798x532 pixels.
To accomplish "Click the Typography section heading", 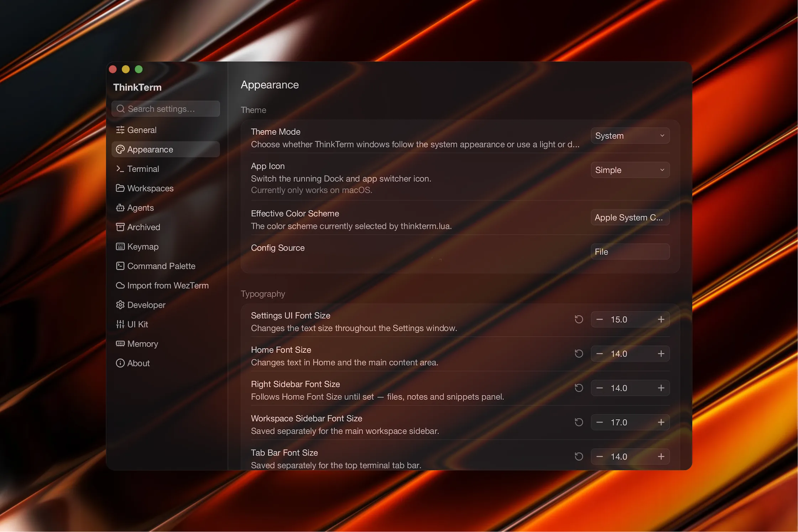I will tap(263, 294).
